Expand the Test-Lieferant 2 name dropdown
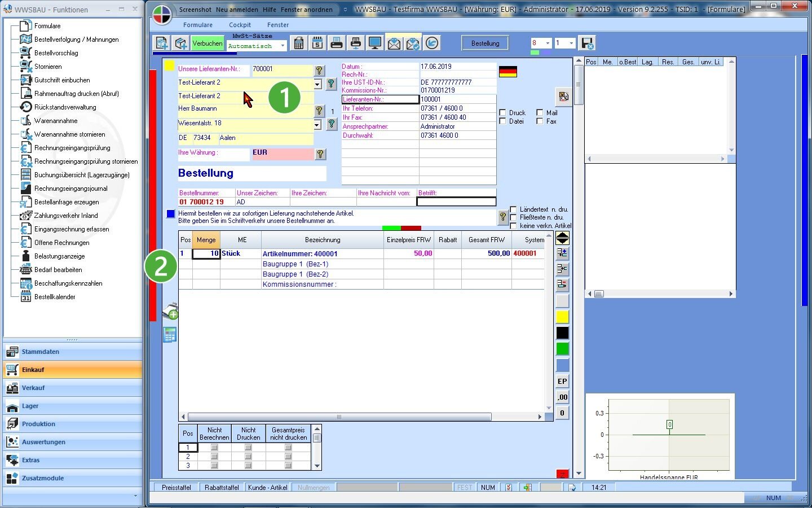812x508 pixels. tap(317, 84)
